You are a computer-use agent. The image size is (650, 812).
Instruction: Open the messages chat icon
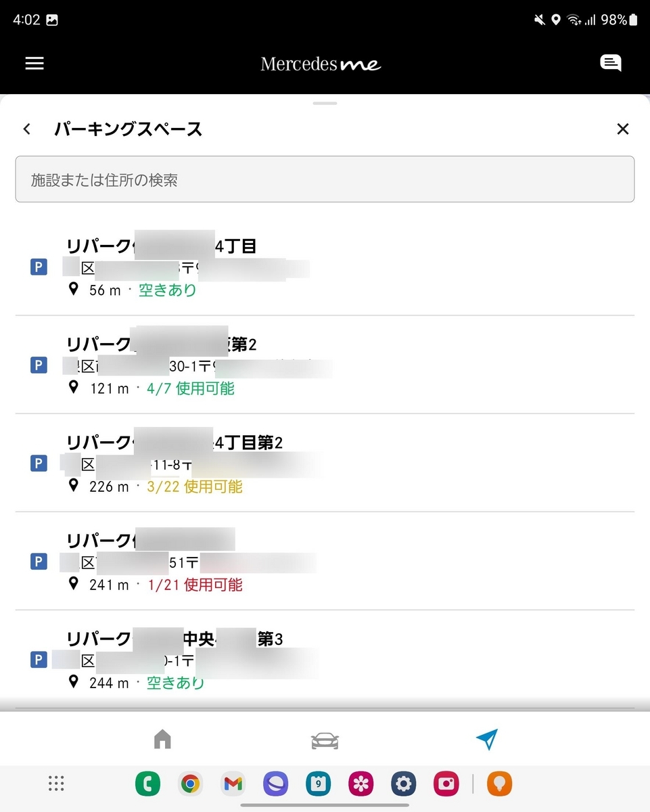[610, 63]
